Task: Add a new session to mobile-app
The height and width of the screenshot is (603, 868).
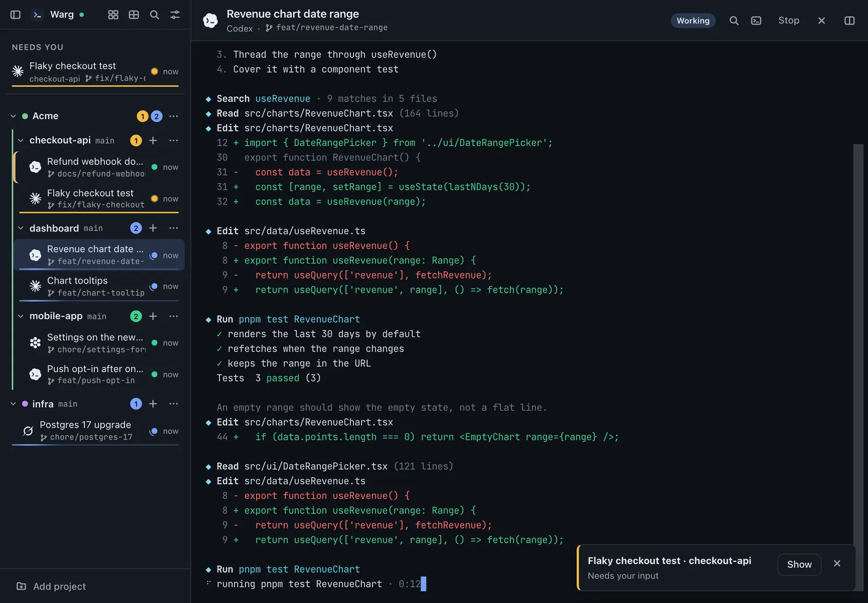Action: coord(153,316)
